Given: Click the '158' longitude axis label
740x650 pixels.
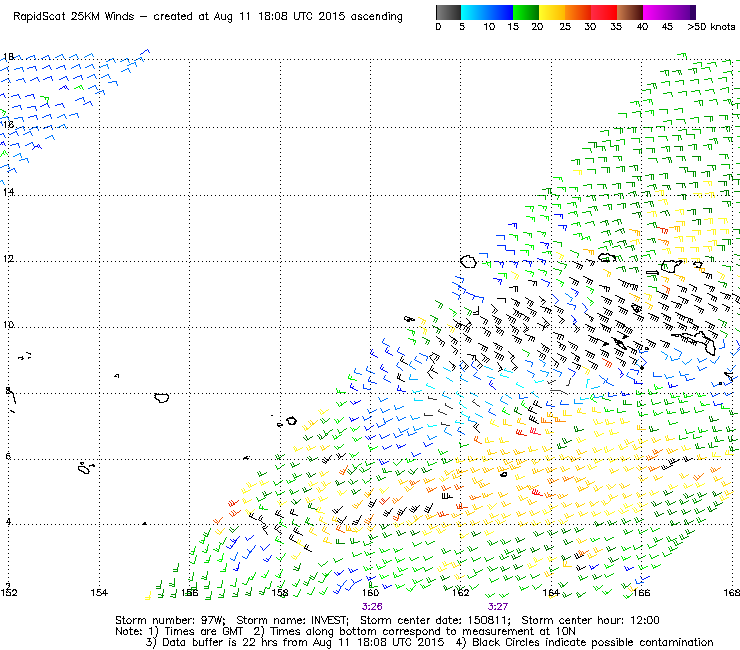Looking at the screenshot, I should point(280,592).
